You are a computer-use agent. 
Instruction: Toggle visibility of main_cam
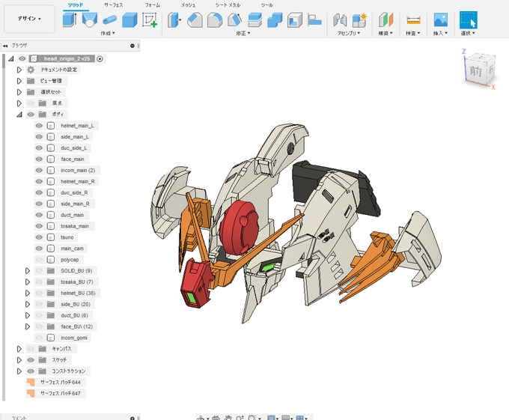pyautogui.click(x=39, y=249)
